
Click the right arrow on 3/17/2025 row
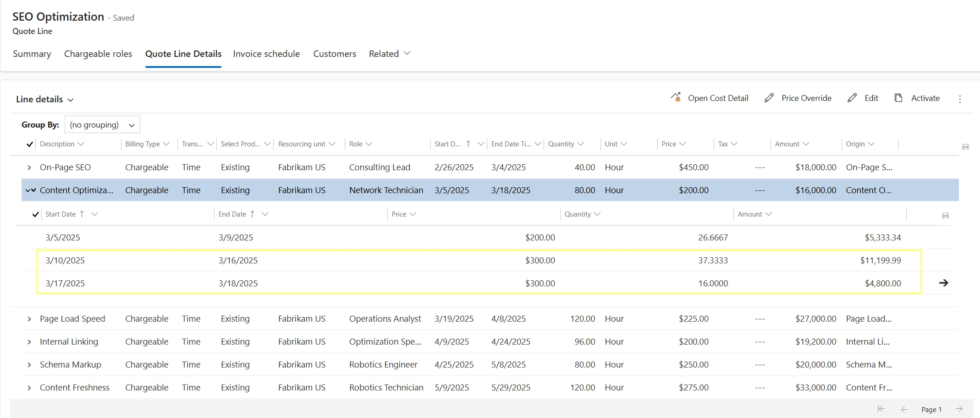tap(943, 283)
